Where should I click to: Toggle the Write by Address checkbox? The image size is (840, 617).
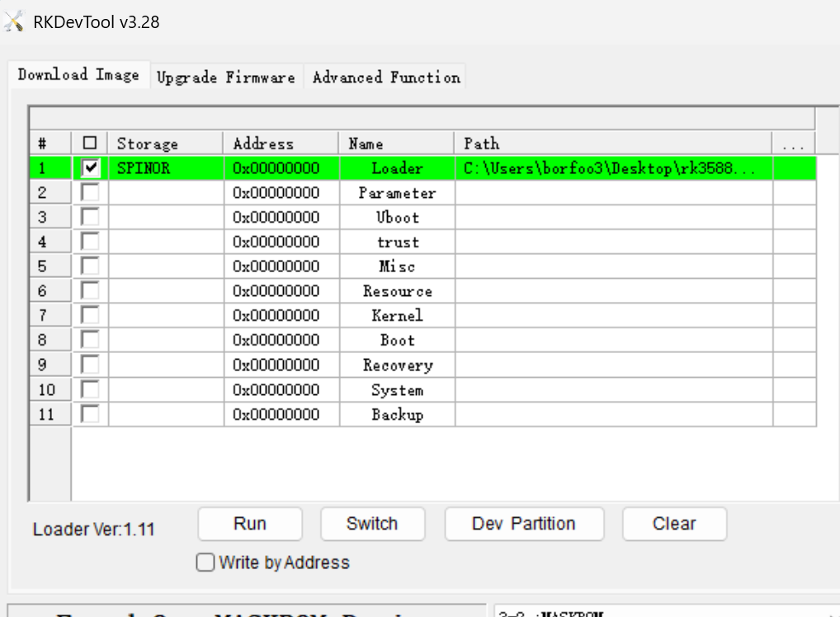(205, 563)
